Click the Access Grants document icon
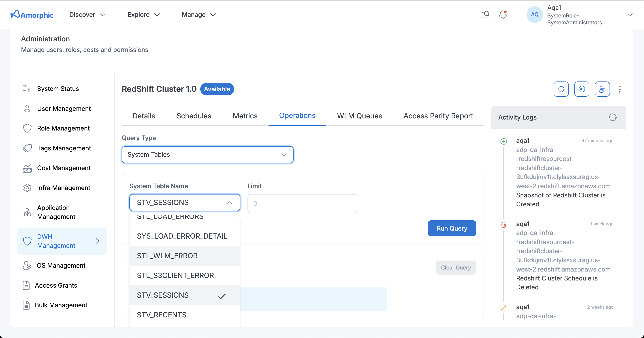This screenshot has width=644, height=338. [x=26, y=285]
